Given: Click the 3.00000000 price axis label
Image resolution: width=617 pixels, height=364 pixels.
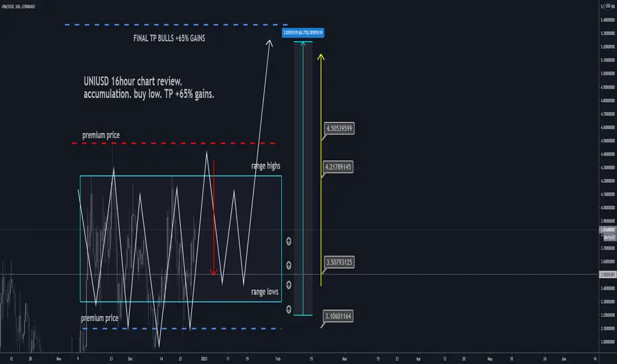Looking at the screenshot, I should [608, 342].
